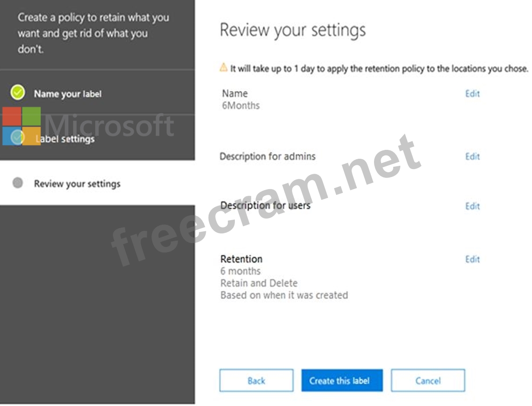Go to the Label settings step
This screenshot has width=532, height=406.
tap(65, 139)
